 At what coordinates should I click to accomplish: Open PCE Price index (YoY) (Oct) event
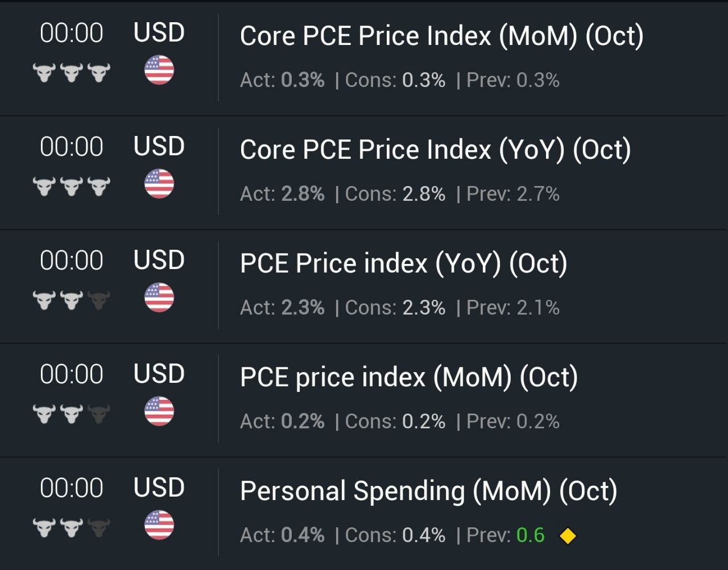point(403,264)
